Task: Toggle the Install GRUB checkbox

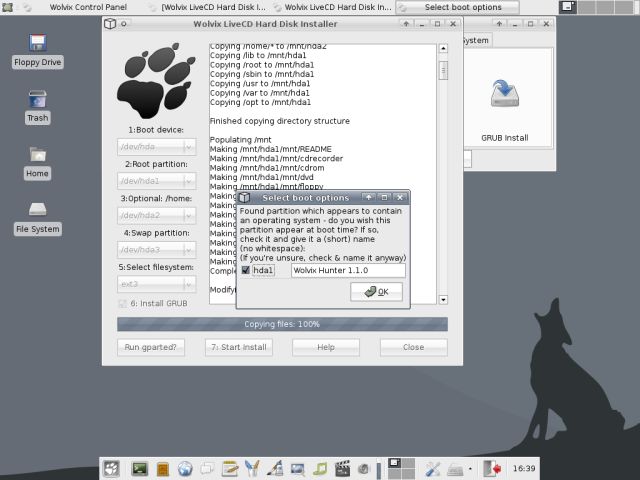Action: tap(122, 303)
